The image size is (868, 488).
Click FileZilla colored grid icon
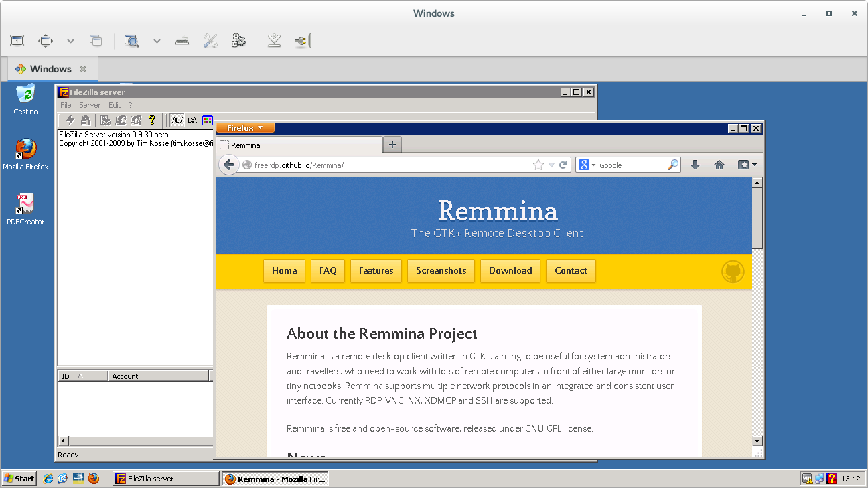pos(208,120)
